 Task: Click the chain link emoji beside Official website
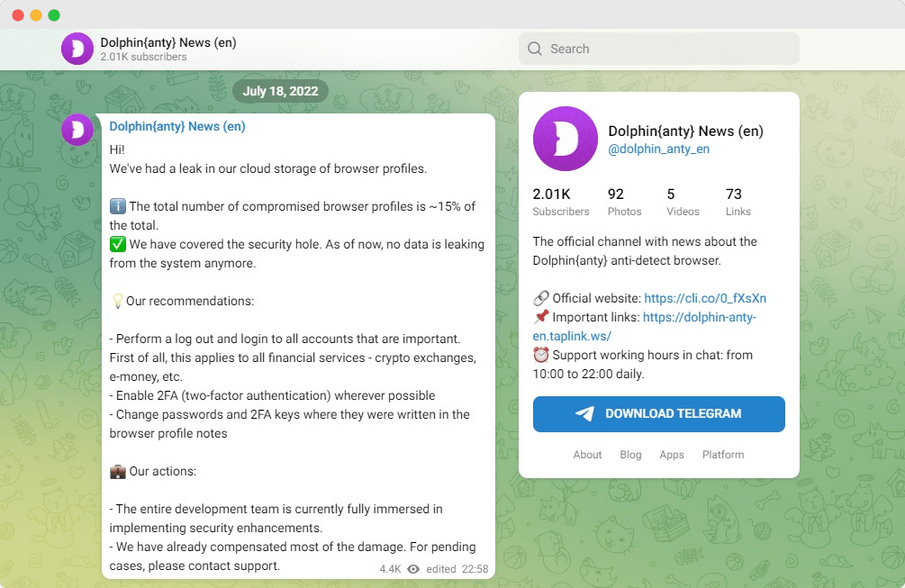[541, 298]
